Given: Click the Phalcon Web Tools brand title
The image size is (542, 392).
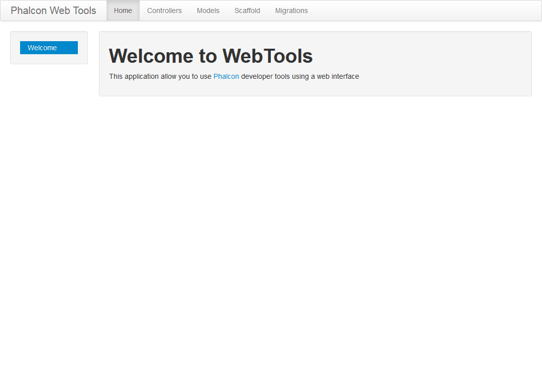Looking at the screenshot, I should click(53, 11).
